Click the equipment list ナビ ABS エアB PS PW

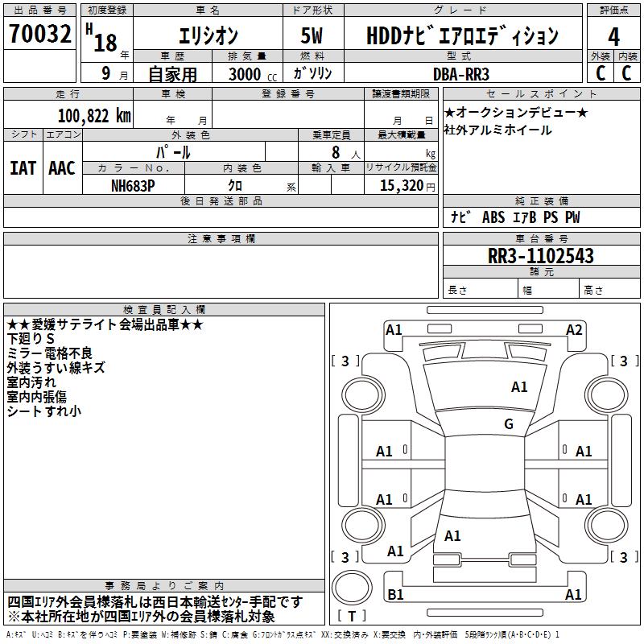point(515,217)
